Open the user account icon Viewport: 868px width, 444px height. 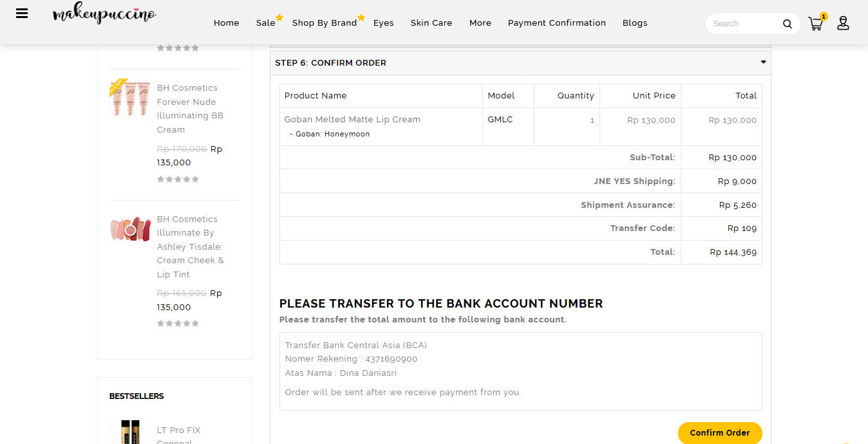point(843,23)
